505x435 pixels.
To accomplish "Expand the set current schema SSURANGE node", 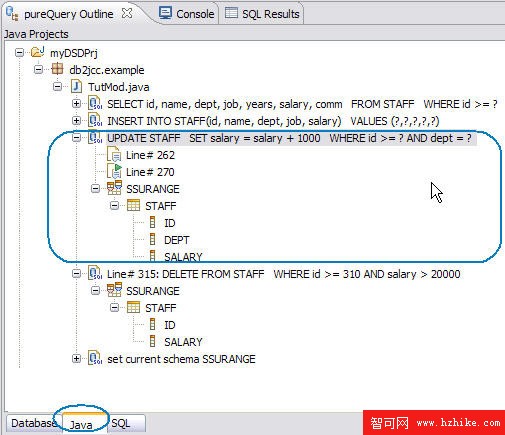I will click(x=76, y=359).
